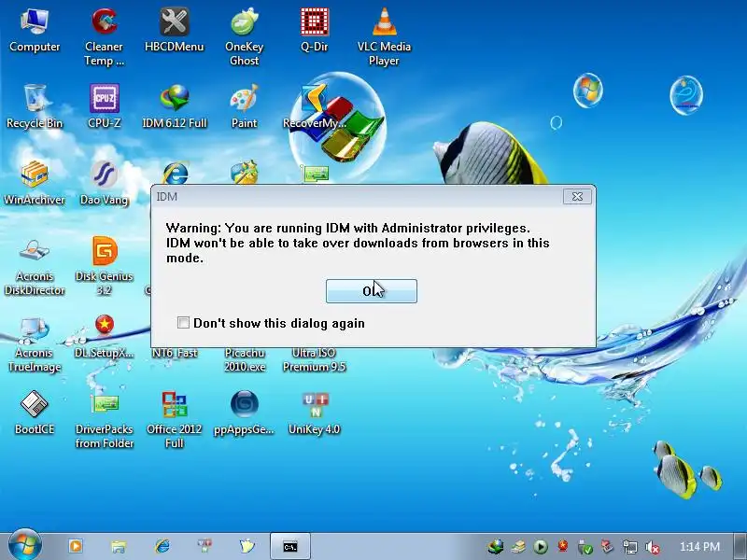The image size is (747, 560).
Task: Select the UniKey 4.0 shortcut
Action: click(314, 413)
